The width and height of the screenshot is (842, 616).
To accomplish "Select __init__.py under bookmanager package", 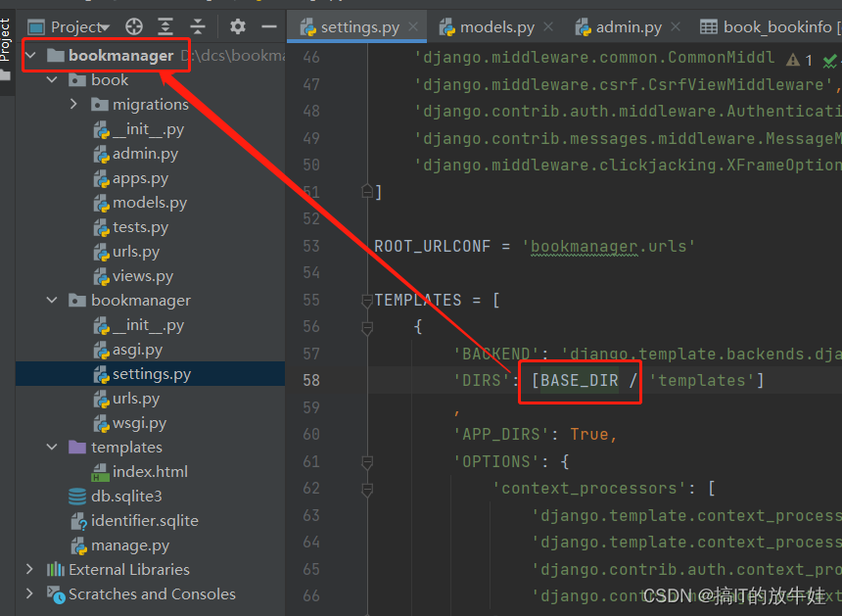I will (148, 325).
